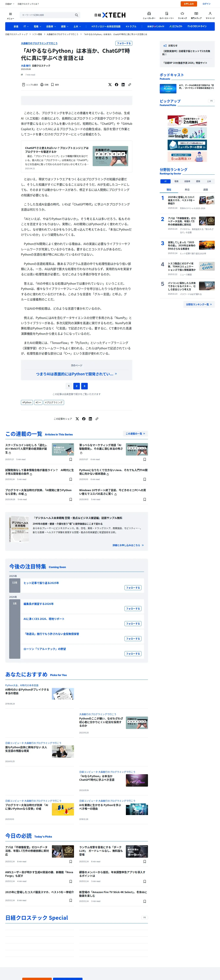Click the #Python tag

pos(27,402)
